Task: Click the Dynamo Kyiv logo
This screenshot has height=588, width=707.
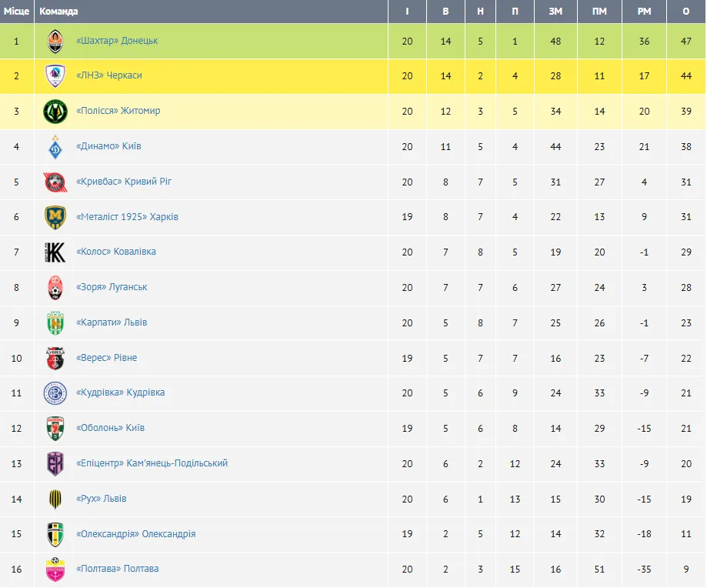Action: pyautogui.click(x=55, y=147)
